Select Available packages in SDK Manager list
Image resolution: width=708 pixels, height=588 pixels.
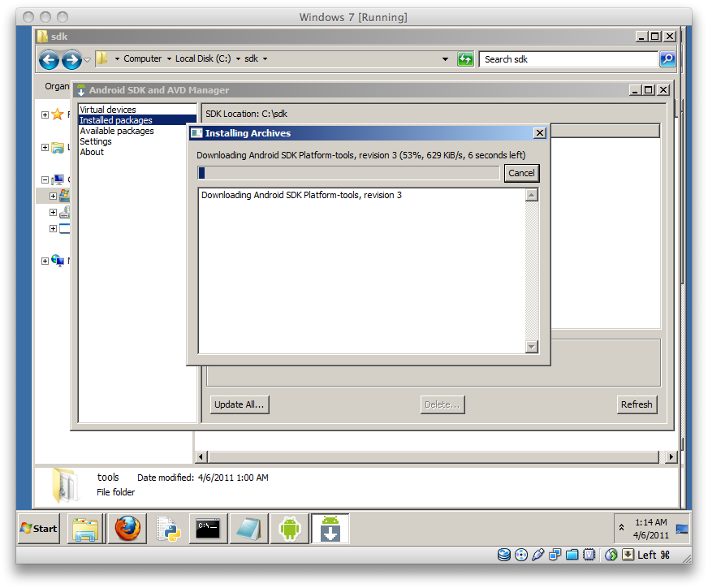coord(137,131)
